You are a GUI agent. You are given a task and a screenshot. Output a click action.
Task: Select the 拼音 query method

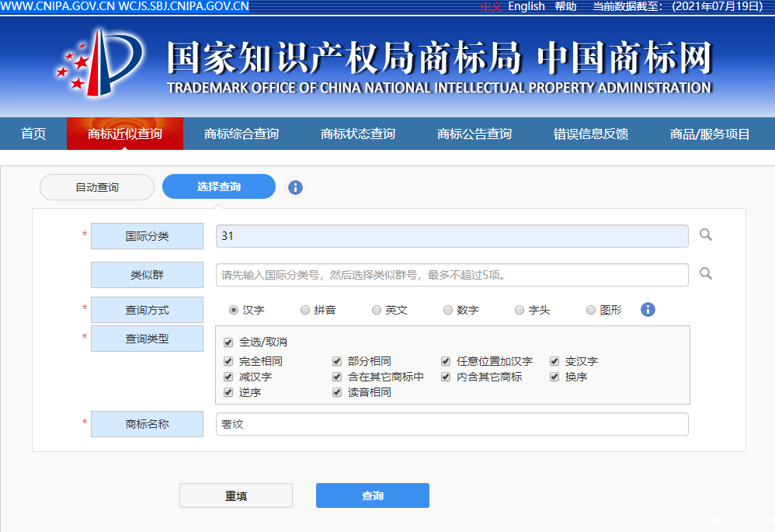[x=305, y=310]
